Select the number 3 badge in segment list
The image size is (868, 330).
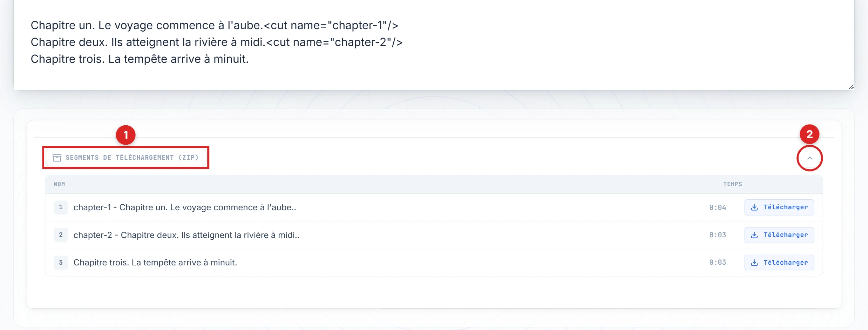[61, 263]
